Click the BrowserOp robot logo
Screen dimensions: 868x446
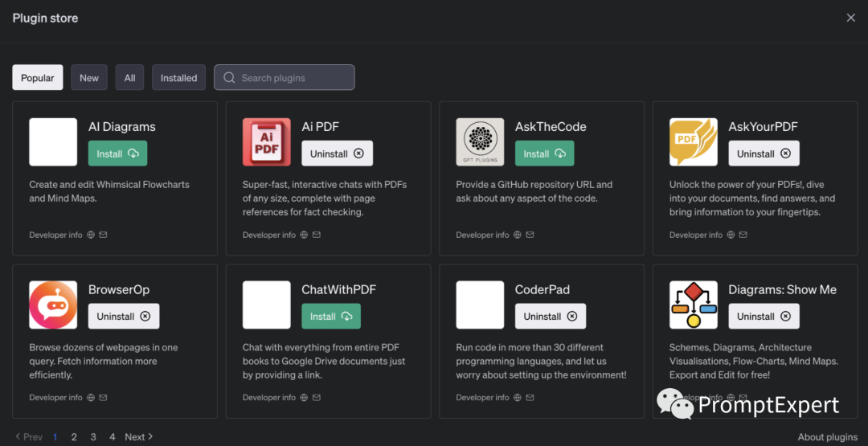(x=53, y=305)
